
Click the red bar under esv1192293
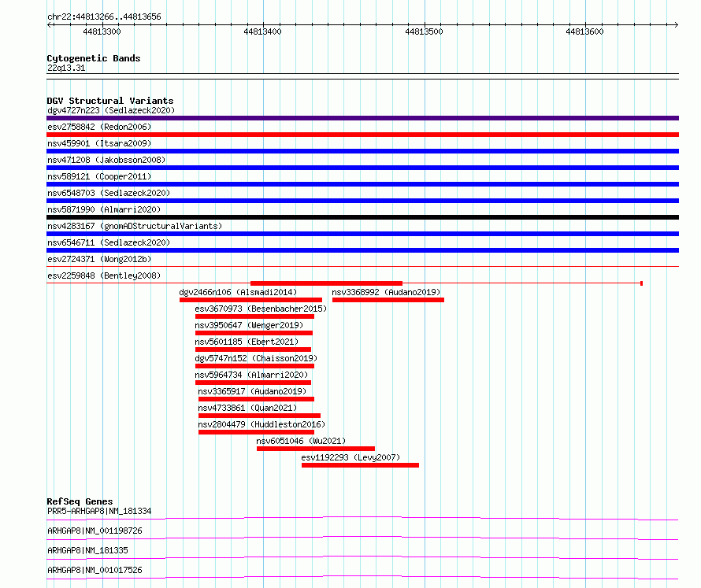[360, 465]
